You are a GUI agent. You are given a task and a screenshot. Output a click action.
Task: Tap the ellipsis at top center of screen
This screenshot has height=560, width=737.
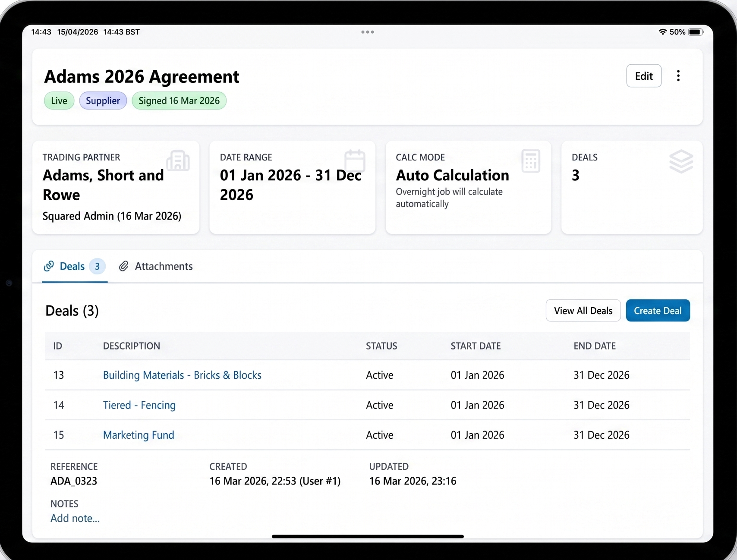point(367,31)
